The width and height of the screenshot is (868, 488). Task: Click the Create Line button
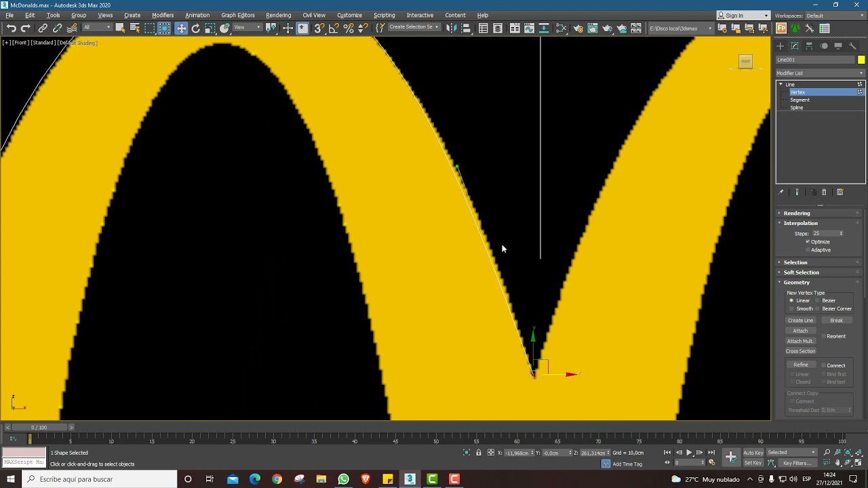click(x=800, y=321)
